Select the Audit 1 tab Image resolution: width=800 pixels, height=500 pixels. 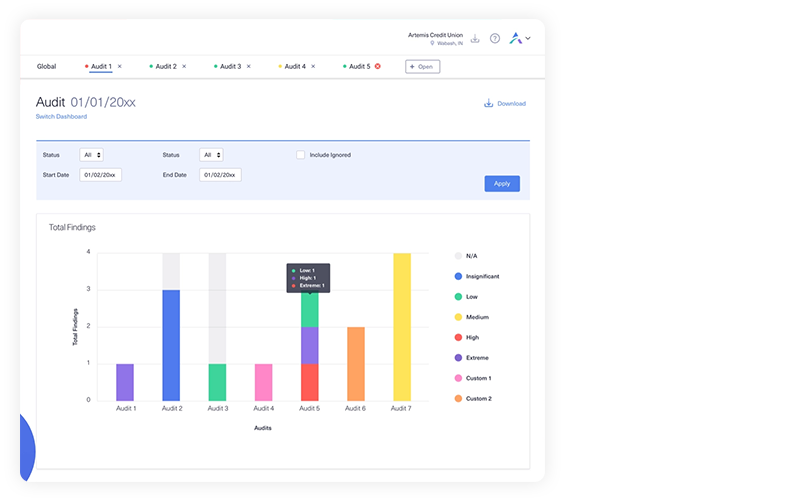(101, 66)
